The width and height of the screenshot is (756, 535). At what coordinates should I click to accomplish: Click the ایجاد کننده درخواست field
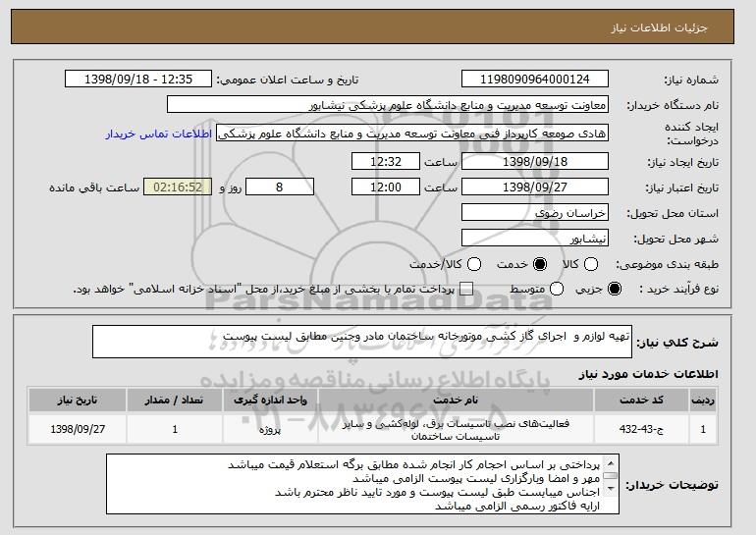(412, 134)
